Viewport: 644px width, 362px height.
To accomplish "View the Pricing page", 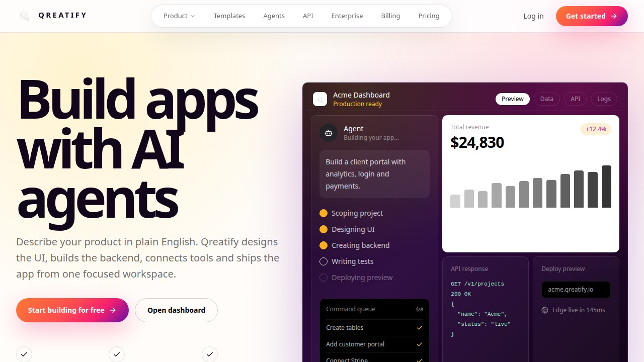I will (429, 16).
